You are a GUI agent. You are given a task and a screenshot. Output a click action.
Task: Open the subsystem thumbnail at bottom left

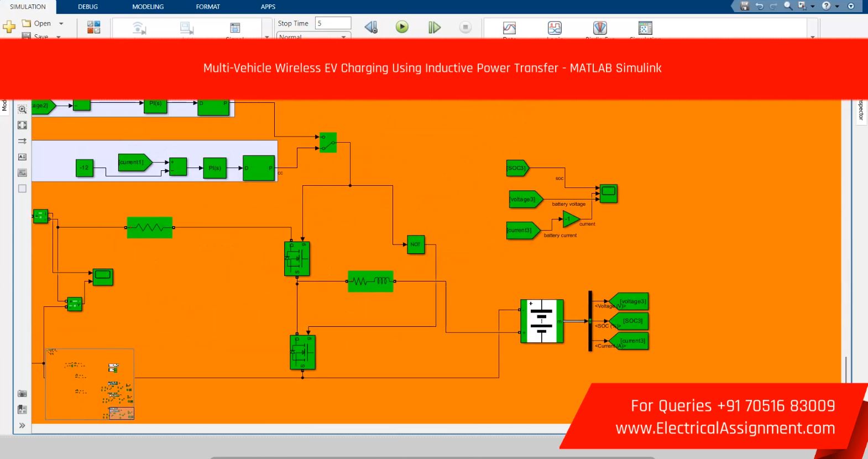click(x=90, y=384)
